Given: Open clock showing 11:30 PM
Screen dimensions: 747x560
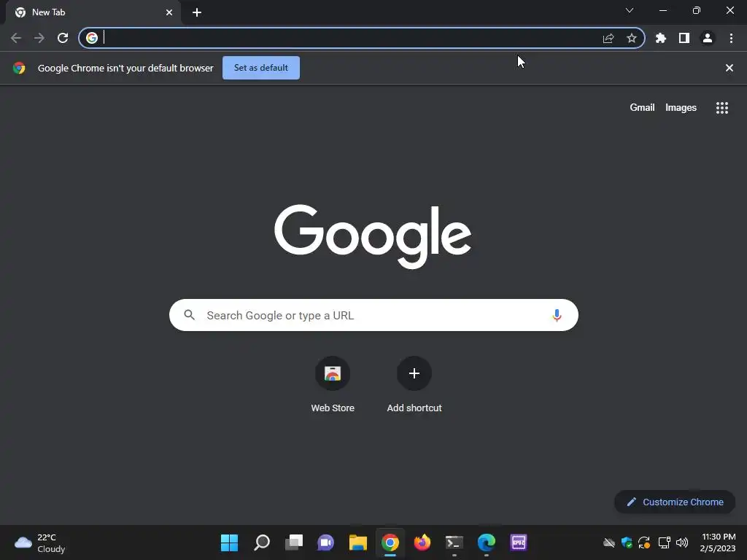Looking at the screenshot, I should tap(718, 542).
